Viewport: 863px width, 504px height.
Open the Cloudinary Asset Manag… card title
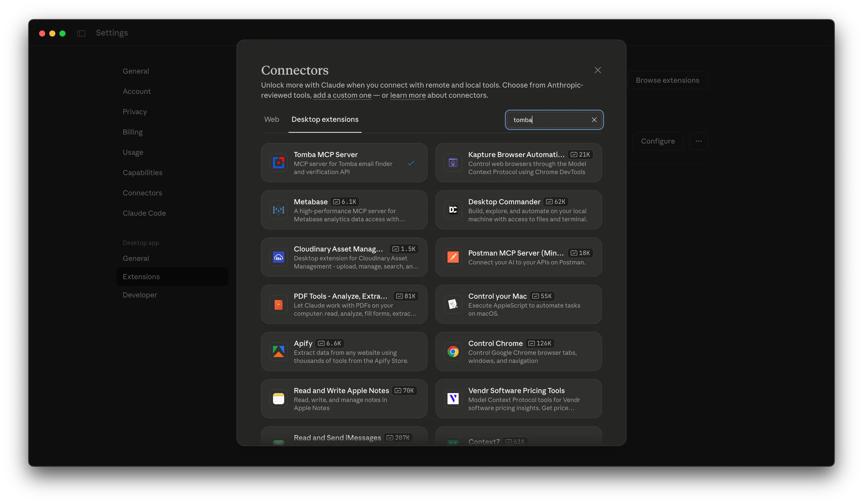[338, 249]
